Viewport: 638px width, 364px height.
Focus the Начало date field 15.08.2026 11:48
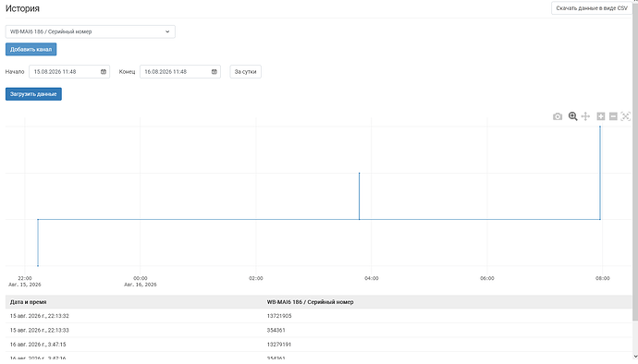click(69, 71)
